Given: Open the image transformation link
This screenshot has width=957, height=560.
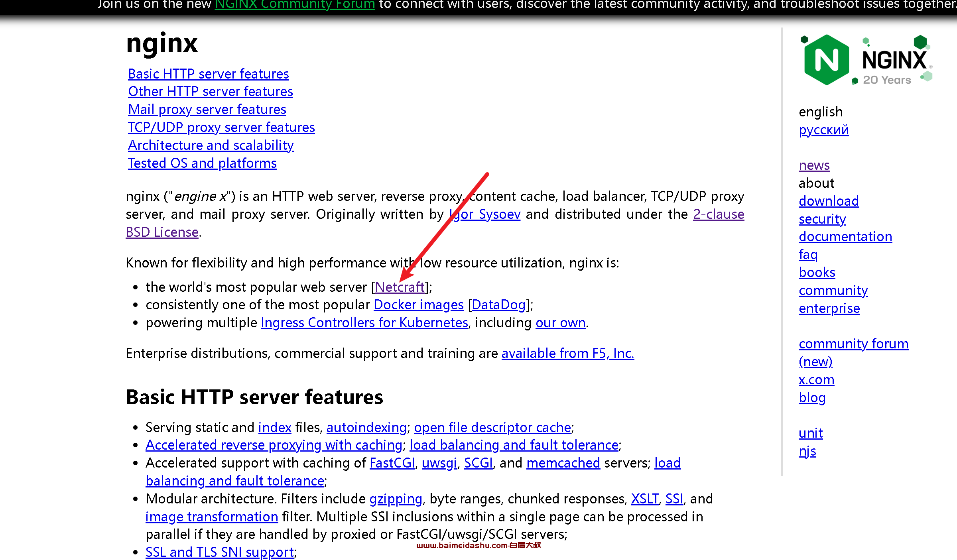Looking at the screenshot, I should [212, 517].
